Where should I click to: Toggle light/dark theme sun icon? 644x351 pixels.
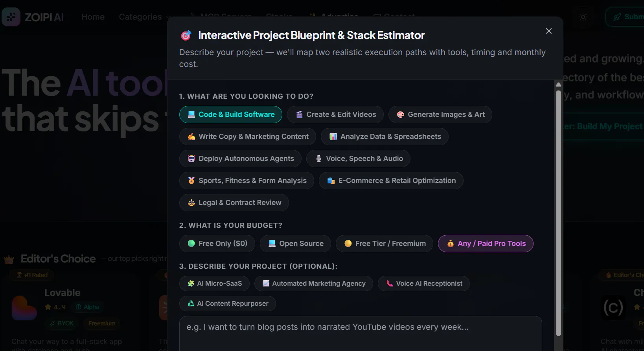[x=583, y=17]
